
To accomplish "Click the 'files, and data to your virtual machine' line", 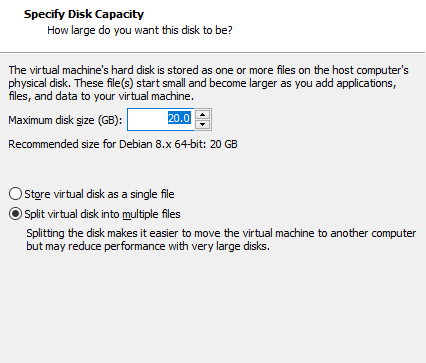I will coord(101,96).
